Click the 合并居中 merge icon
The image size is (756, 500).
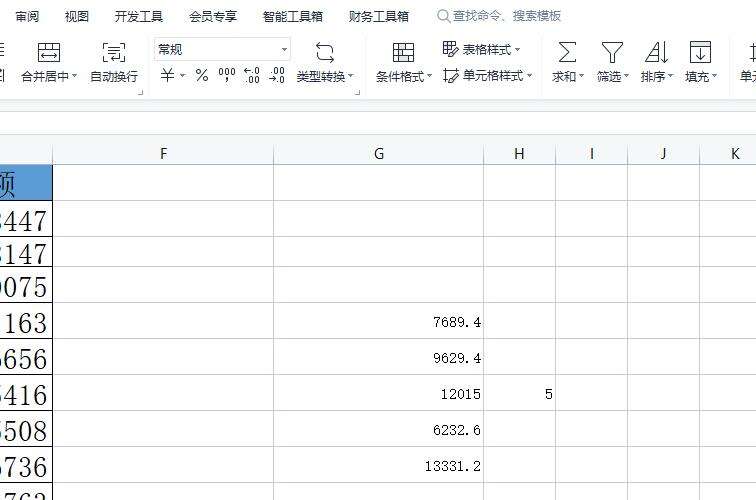pos(49,52)
